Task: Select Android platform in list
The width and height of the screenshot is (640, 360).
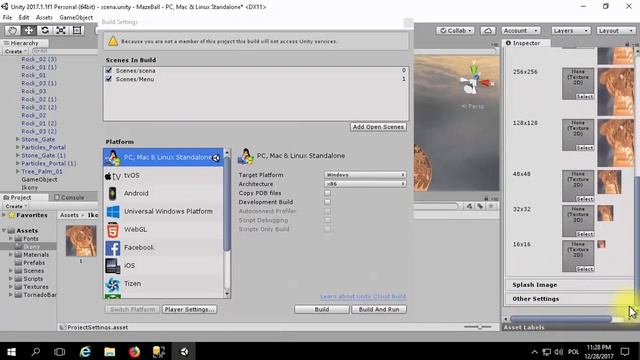Action: (x=163, y=193)
